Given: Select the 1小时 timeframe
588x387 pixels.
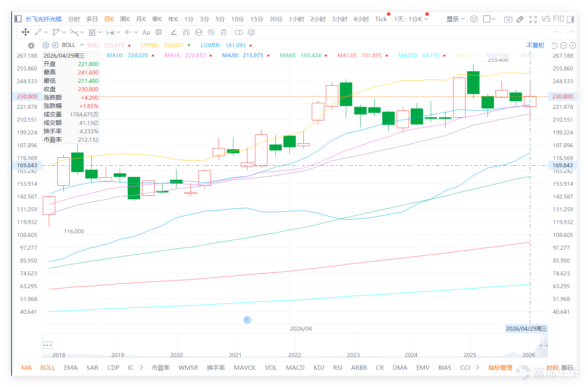Looking at the screenshot, I should [297, 19].
